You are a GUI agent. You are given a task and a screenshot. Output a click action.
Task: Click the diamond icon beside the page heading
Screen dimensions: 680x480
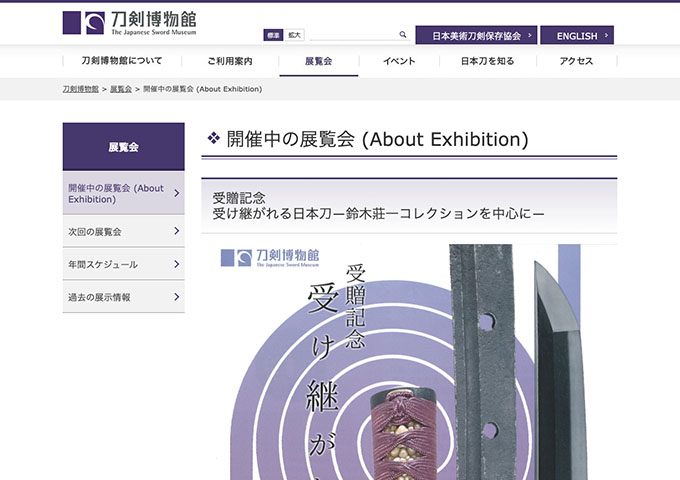(213, 138)
